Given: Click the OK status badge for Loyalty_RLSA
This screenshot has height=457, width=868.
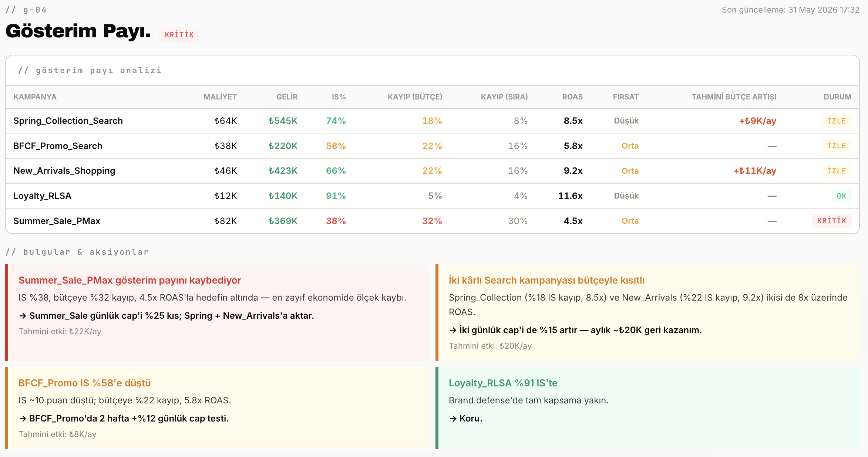Looking at the screenshot, I should [x=841, y=196].
